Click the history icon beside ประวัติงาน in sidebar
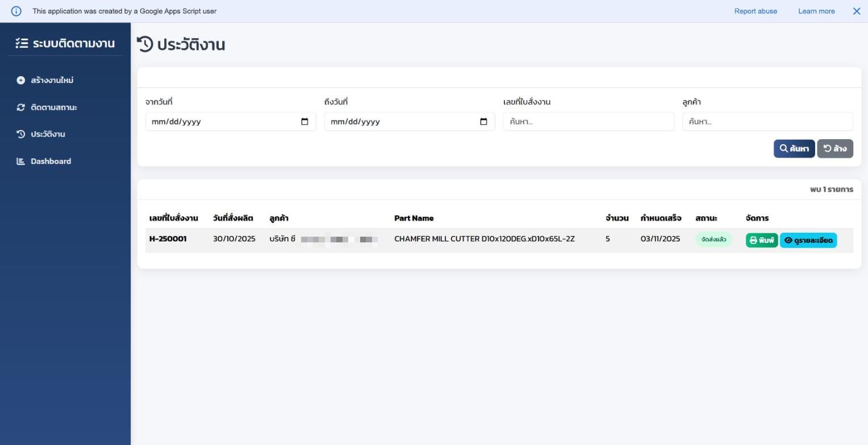 click(x=21, y=135)
